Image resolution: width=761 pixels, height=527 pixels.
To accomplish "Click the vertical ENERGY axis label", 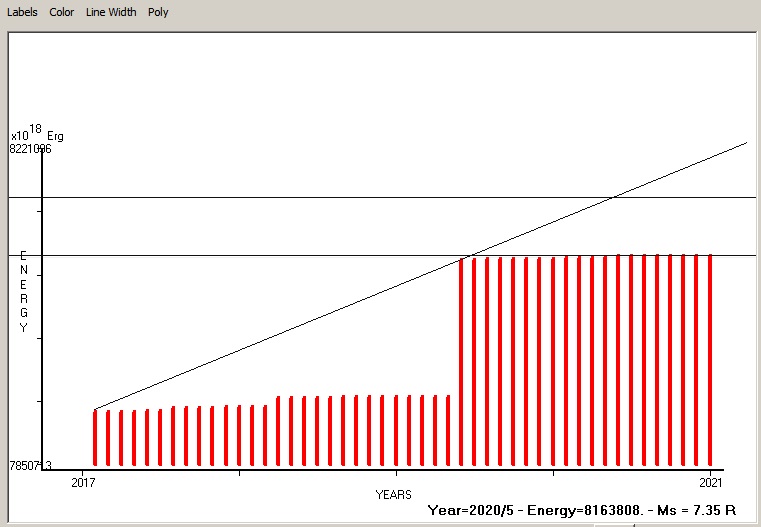I will (24, 292).
